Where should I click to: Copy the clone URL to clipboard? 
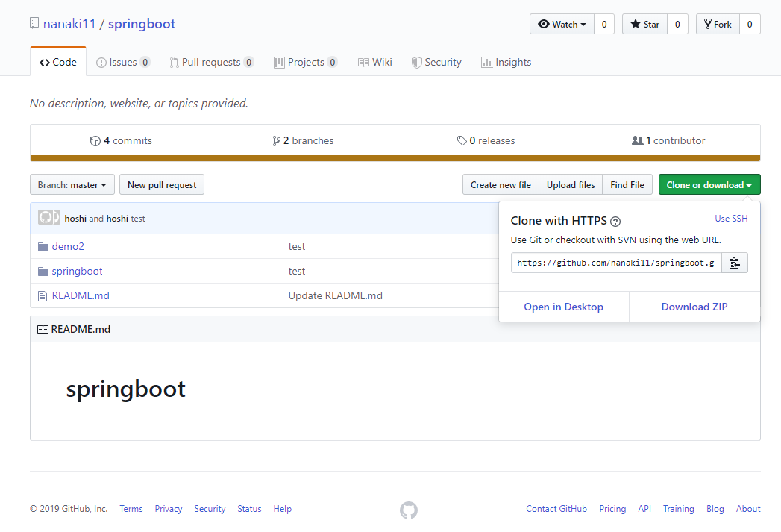tap(734, 263)
